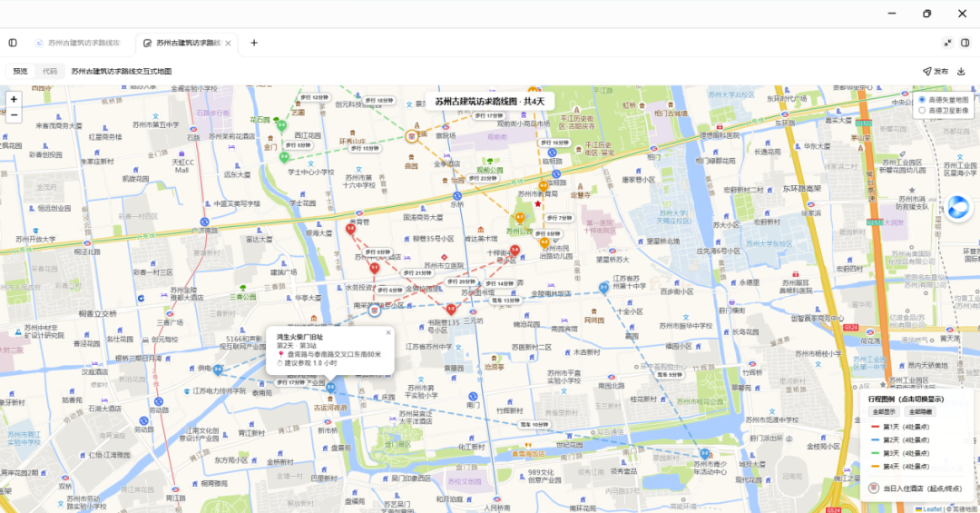Toggle 当日入住酒店 legend entry
Image resolution: width=980 pixels, height=513 pixels.
click(916, 488)
